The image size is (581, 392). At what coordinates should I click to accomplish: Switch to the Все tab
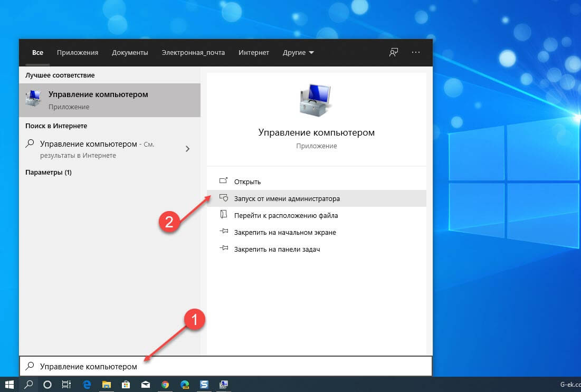[x=37, y=53]
